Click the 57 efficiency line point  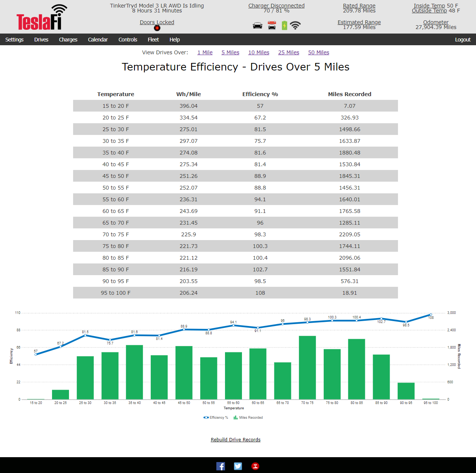coord(36,354)
